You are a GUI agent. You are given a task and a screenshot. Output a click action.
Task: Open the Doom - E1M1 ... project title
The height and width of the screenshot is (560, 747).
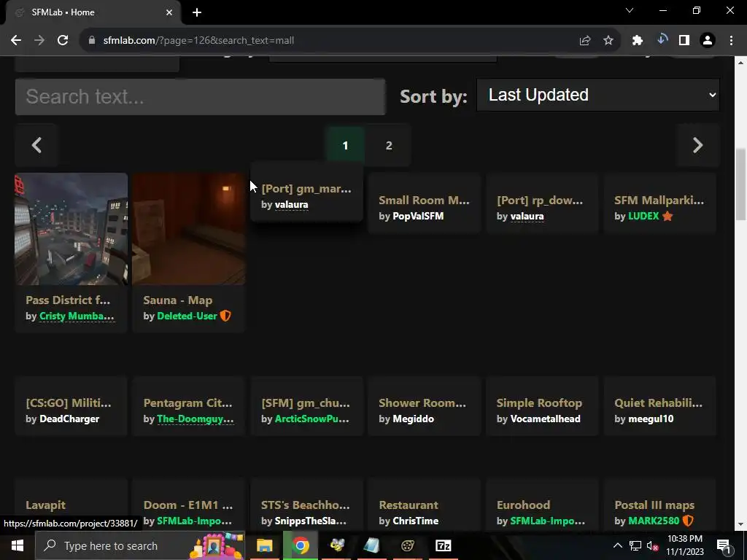coord(188,505)
